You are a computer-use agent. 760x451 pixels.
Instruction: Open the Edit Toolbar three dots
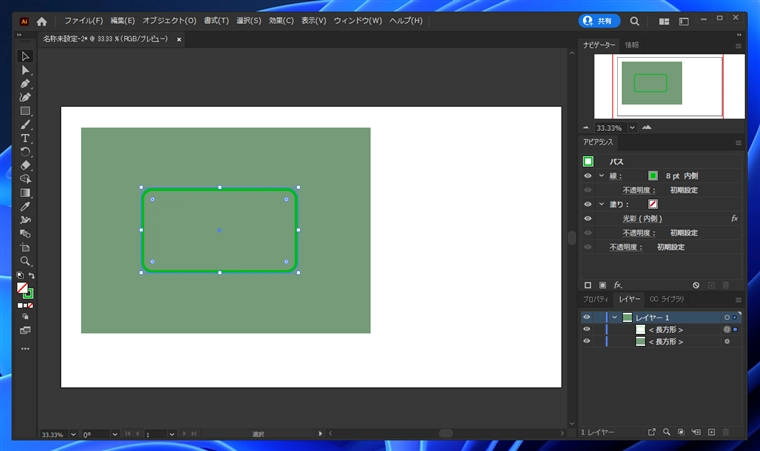point(25,349)
